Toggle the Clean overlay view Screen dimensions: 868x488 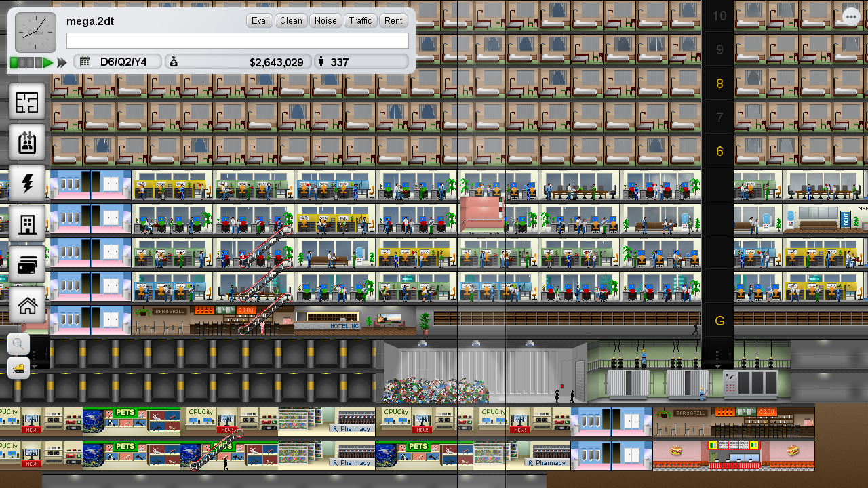pyautogui.click(x=291, y=21)
